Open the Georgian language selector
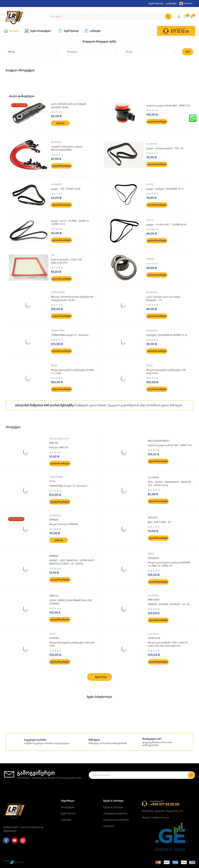 [x=186, y=3]
